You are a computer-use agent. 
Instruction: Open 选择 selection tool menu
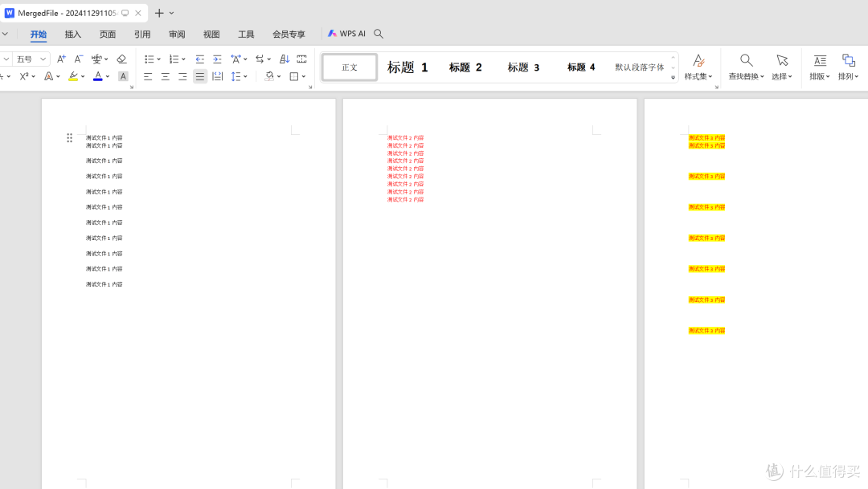[x=782, y=67]
